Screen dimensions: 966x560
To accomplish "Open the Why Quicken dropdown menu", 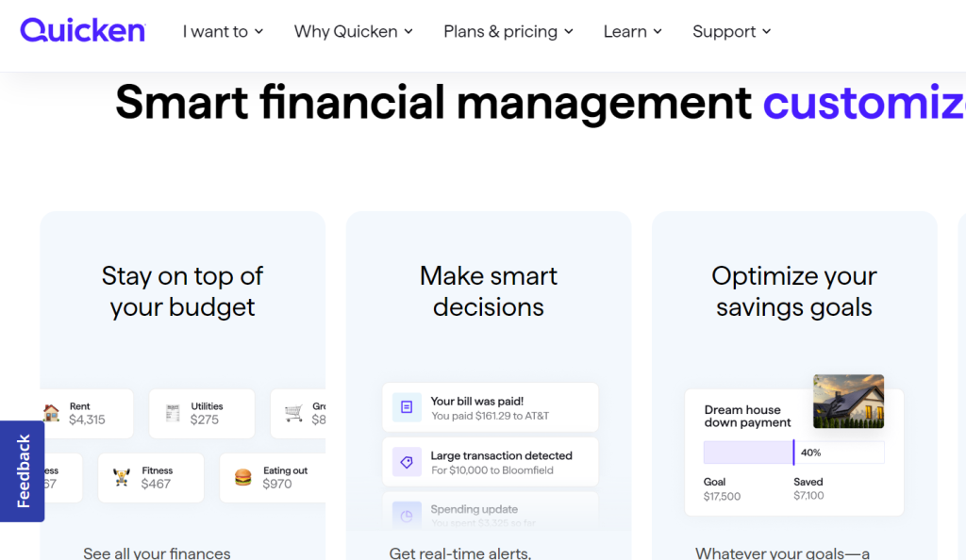I will point(353,31).
